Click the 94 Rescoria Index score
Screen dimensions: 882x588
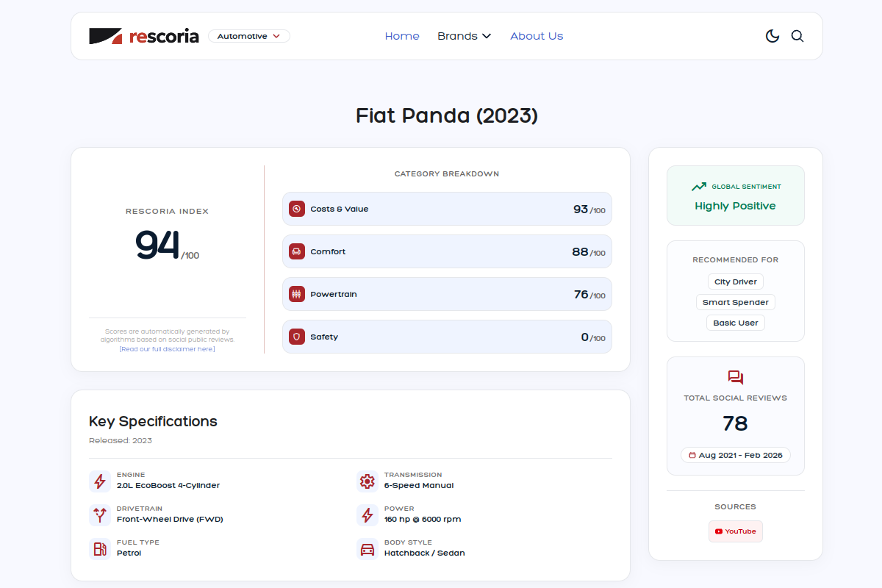157,245
